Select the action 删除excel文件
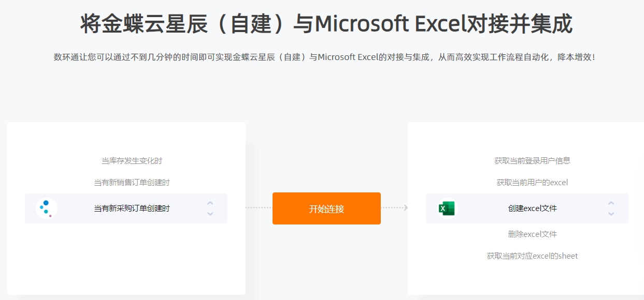644x300 pixels. 533,234
